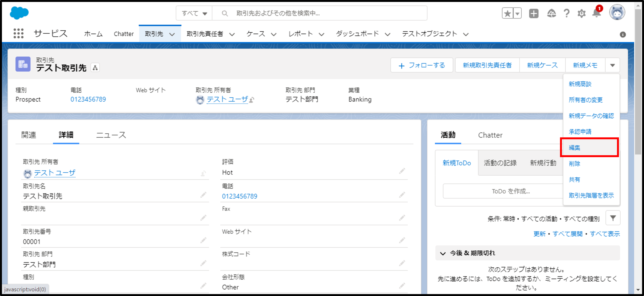
Task: Open the App Launcher grid icon
Action: click(x=18, y=34)
